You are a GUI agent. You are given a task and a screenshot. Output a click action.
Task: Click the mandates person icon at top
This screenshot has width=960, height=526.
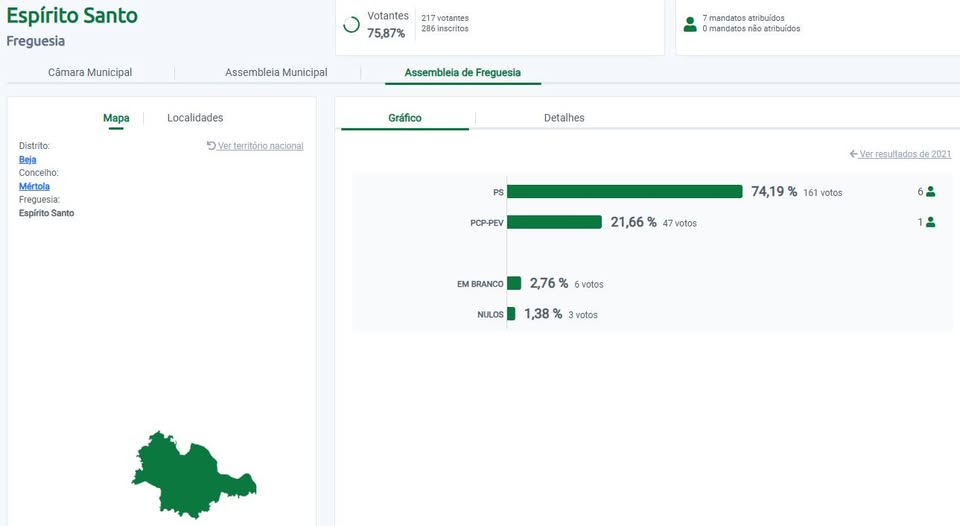pos(690,24)
